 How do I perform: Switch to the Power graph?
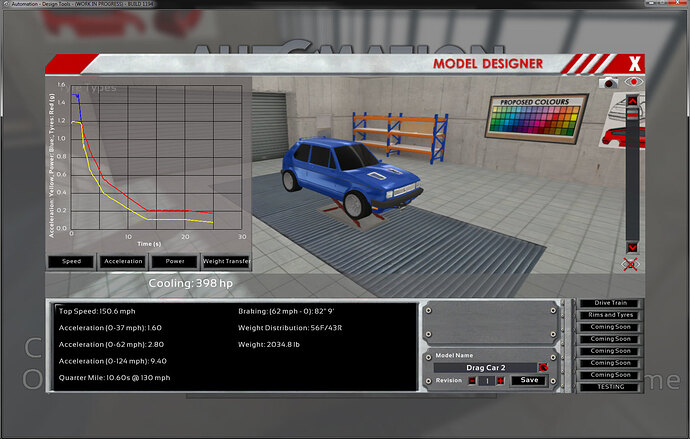(175, 261)
